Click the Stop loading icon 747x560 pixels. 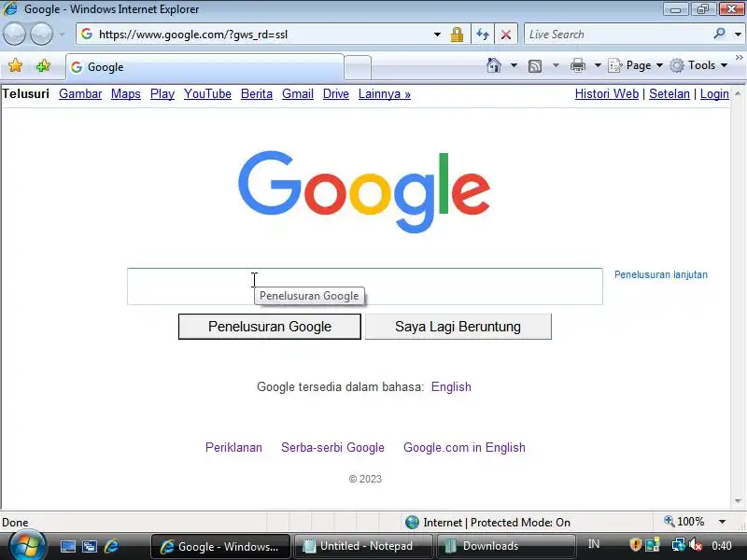[x=506, y=35]
